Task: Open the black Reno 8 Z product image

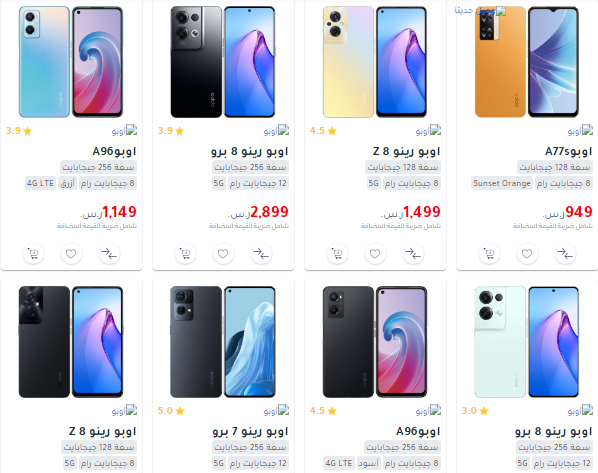Action: coord(71,342)
